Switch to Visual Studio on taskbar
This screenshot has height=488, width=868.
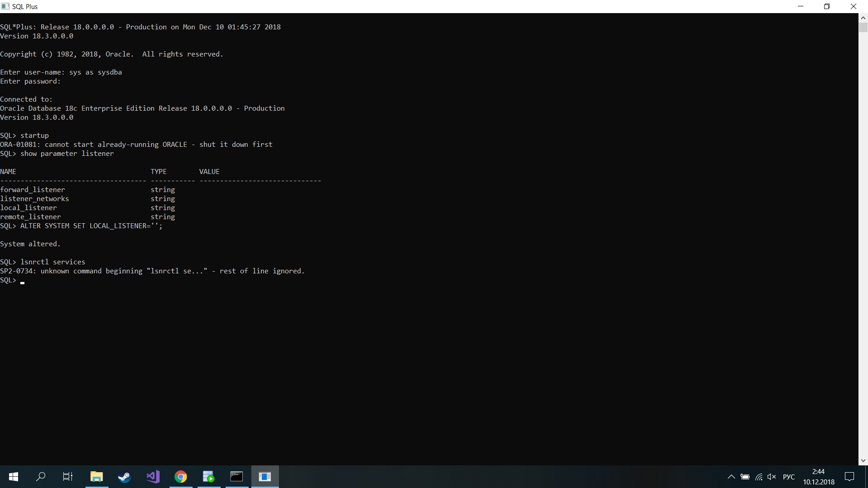(153, 477)
